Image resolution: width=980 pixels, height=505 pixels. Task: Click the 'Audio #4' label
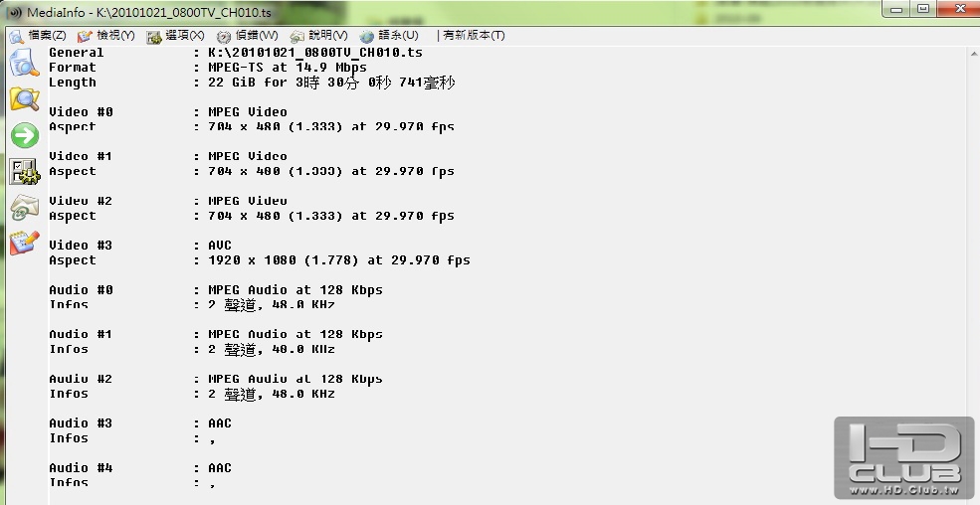click(x=82, y=468)
